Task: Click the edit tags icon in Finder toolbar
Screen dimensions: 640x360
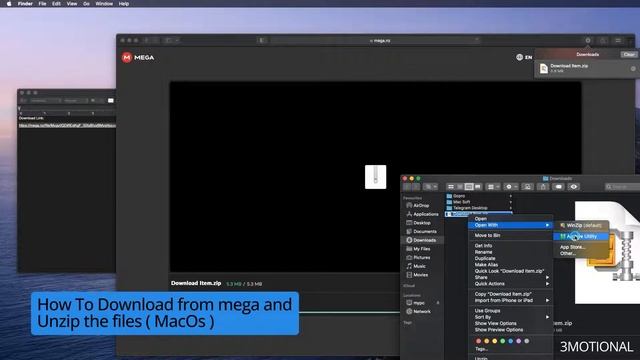Action: [x=558, y=187]
